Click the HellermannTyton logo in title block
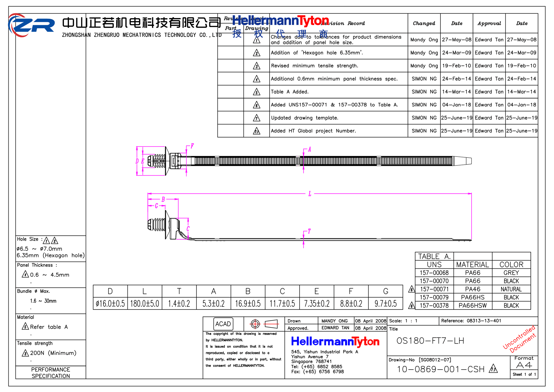The image size is (554, 392). click(x=335, y=342)
